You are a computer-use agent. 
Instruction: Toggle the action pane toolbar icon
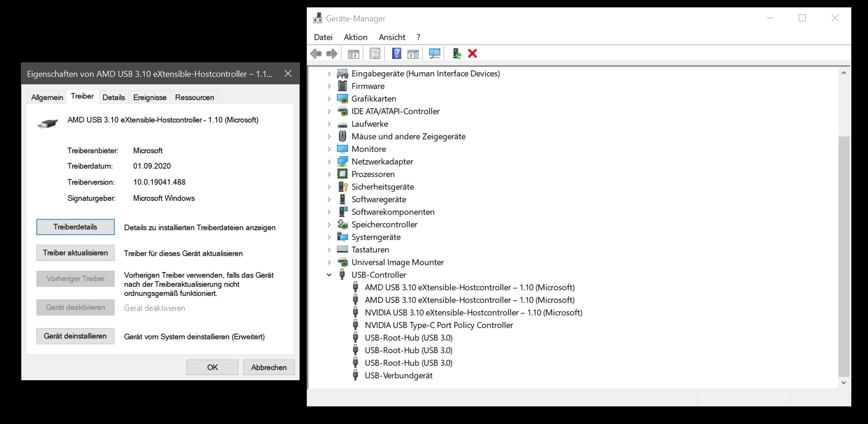click(x=413, y=54)
